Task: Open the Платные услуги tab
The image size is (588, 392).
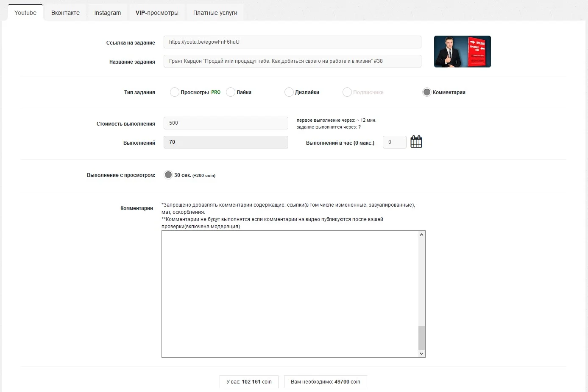Action: click(x=215, y=13)
